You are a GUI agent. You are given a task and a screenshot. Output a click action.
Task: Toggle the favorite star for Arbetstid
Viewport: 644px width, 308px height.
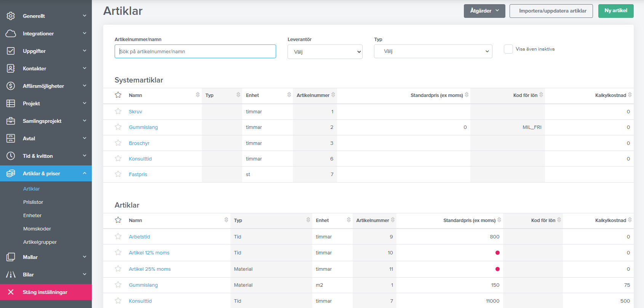coord(118,237)
